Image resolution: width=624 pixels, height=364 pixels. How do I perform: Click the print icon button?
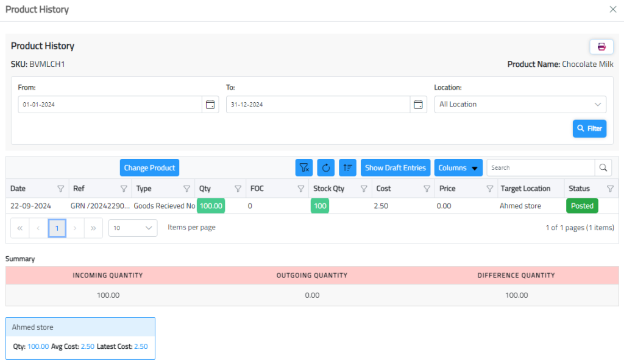601,47
